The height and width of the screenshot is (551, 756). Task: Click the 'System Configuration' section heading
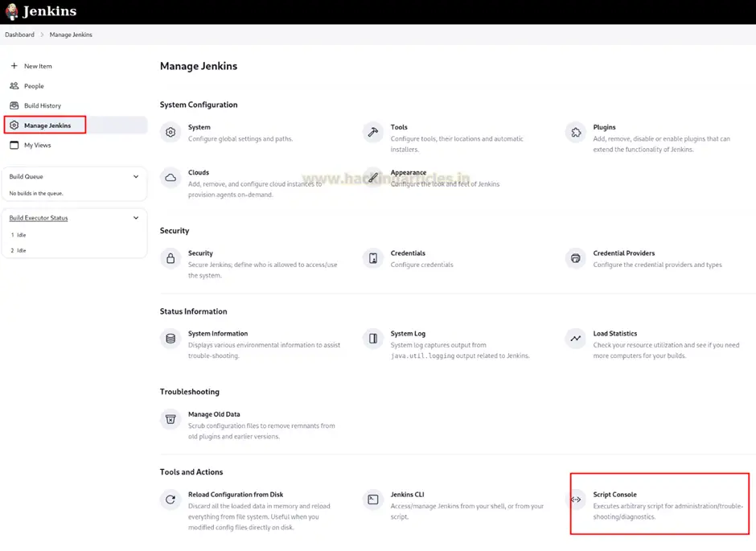[199, 105]
